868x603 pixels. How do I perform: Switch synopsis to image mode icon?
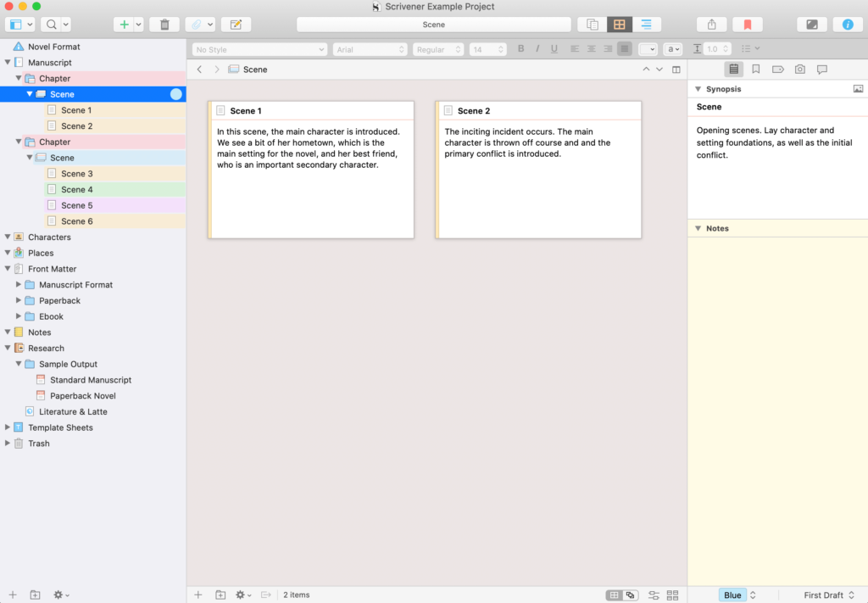(858, 88)
